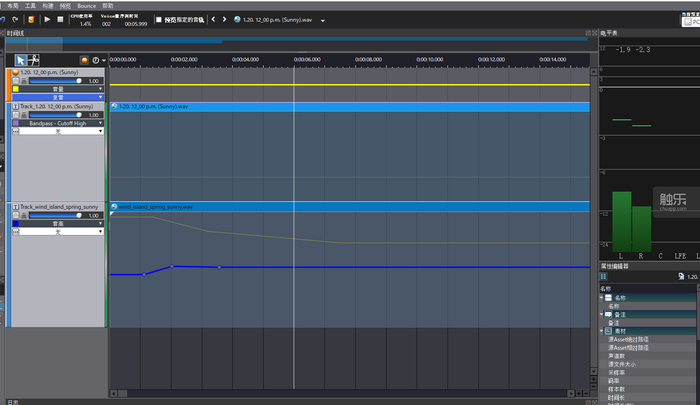This screenshot has width=700, height=405.
Task: Toggle the preview specified cue checkbox
Action: click(x=159, y=19)
